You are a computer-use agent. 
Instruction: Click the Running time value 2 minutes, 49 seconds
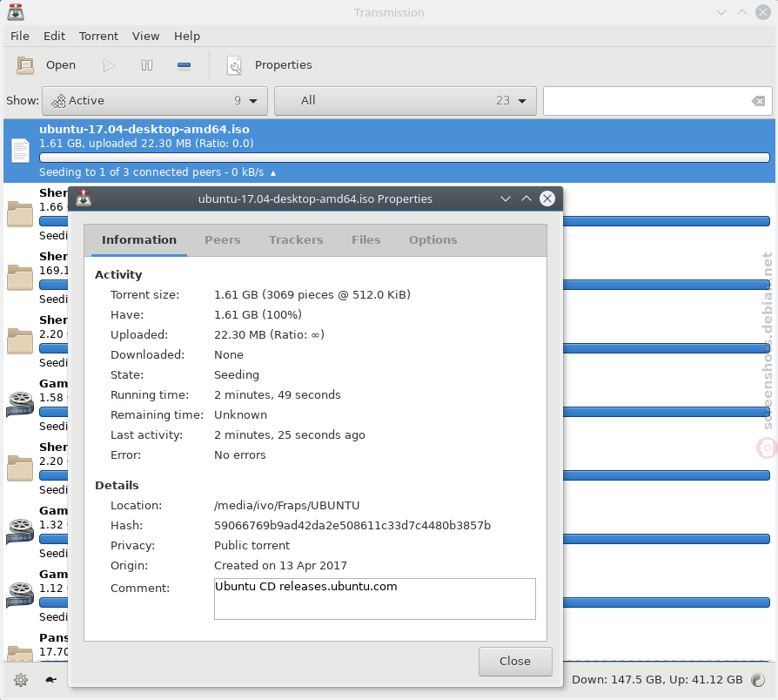tap(278, 394)
